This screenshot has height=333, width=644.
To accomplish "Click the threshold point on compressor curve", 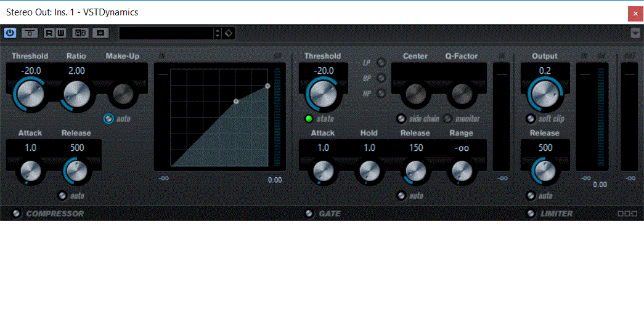I will point(236,101).
